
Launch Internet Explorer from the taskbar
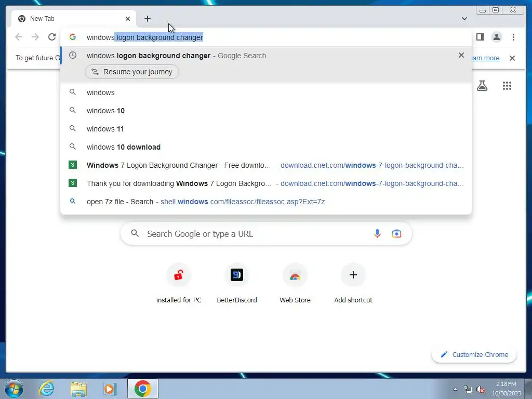click(46, 389)
